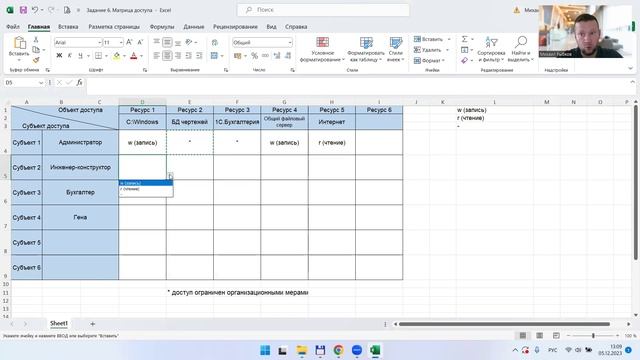
Task: Expand the Формат cells dropdown
Action: tap(443, 60)
